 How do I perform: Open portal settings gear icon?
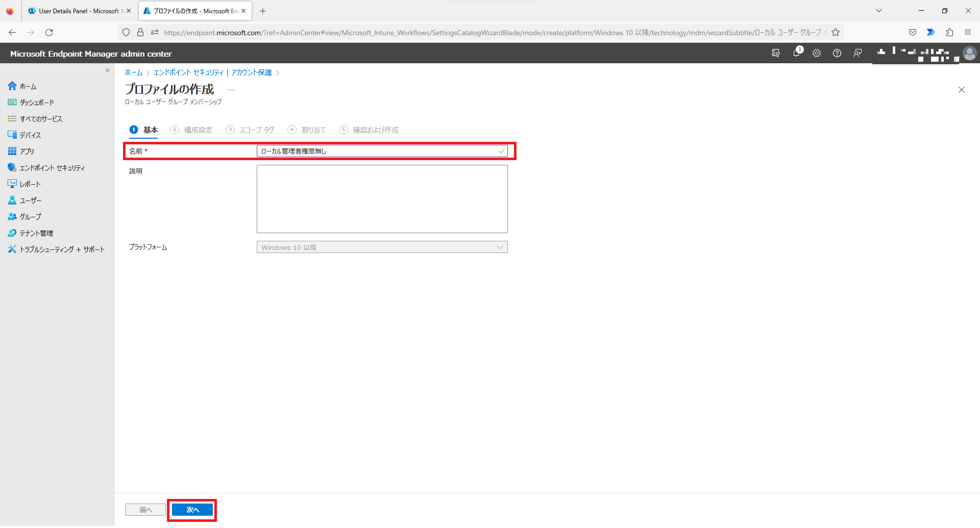point(817,53)
